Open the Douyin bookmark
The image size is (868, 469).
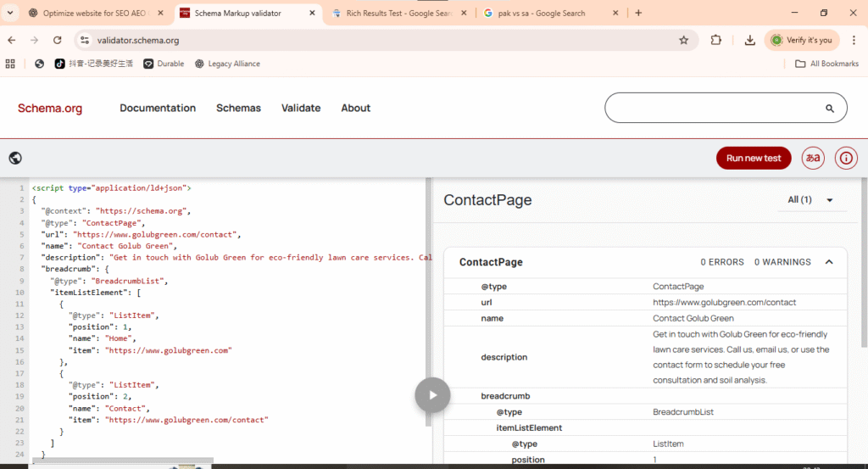pos(93,64)
